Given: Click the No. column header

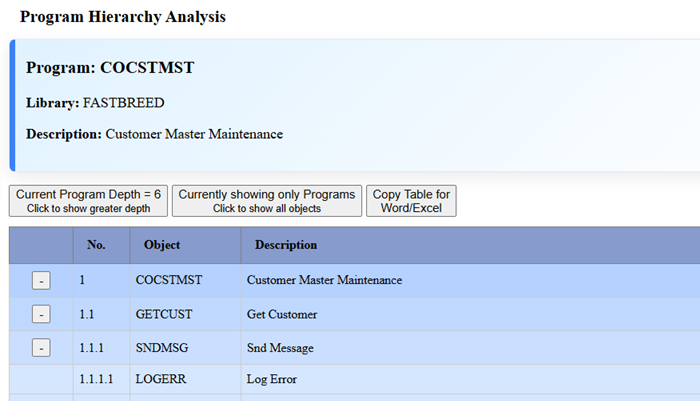Looking at the screenshot, I should coord(96,245).
